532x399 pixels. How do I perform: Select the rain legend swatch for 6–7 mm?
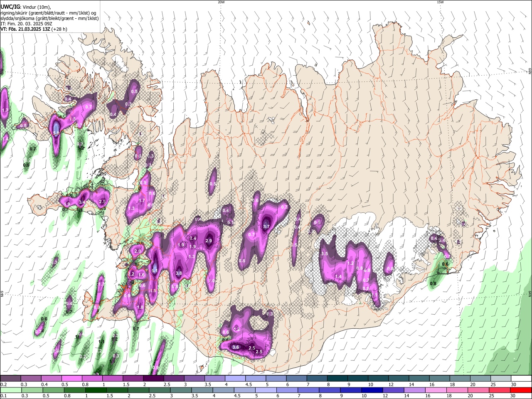287,390
